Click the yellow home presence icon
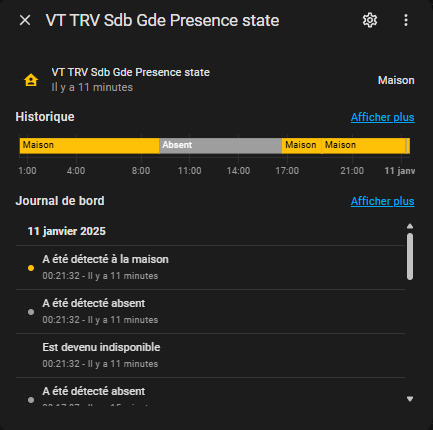Screen dimensions: 433x430 pos(31,80)
